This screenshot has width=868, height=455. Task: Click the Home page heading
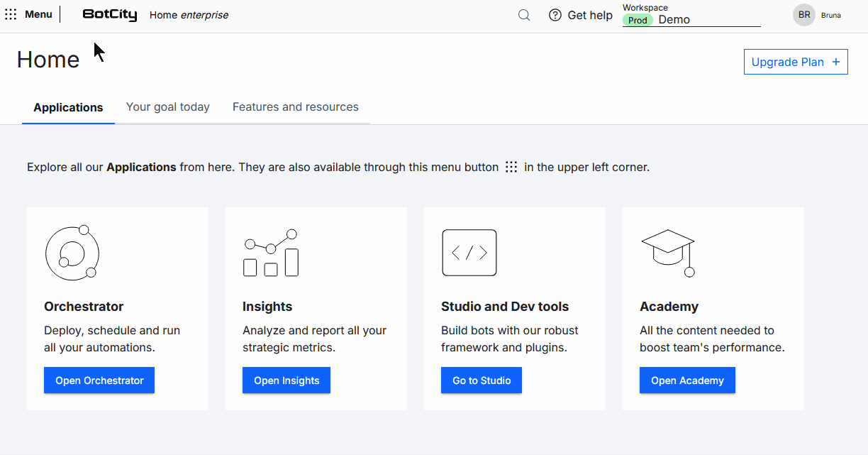coord(48,60)
